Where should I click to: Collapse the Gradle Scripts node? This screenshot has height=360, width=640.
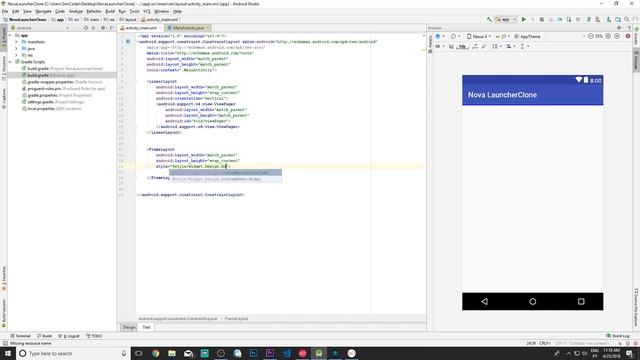coord(11,62)
